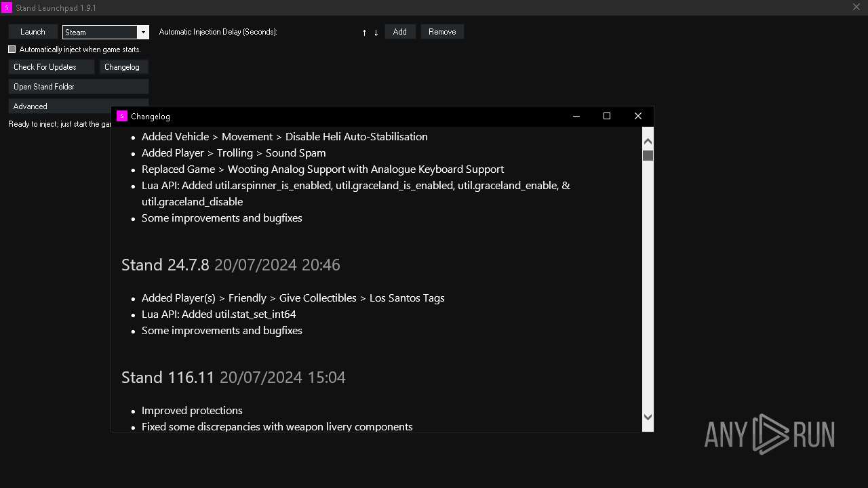Viewport: 868px width, 488px height.
Task: Click the 'Ready to inject' status text
Action: [x=60, y=124]
